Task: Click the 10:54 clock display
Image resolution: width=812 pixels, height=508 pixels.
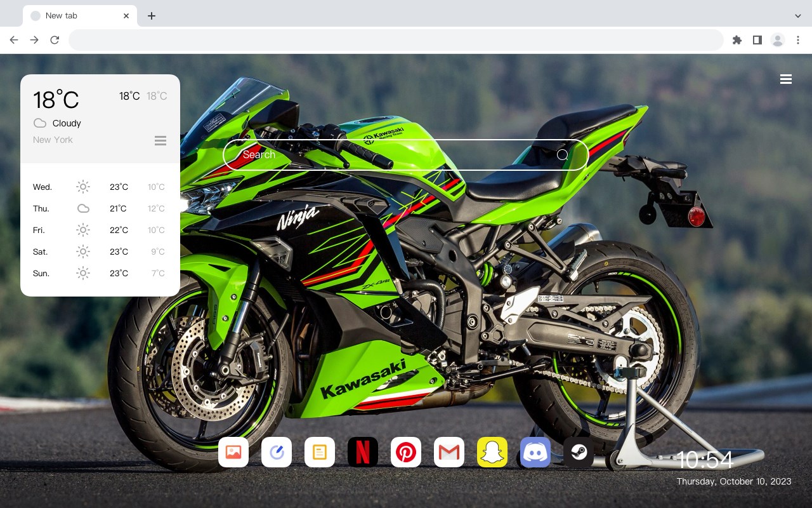Action: (x=704, y=460)
